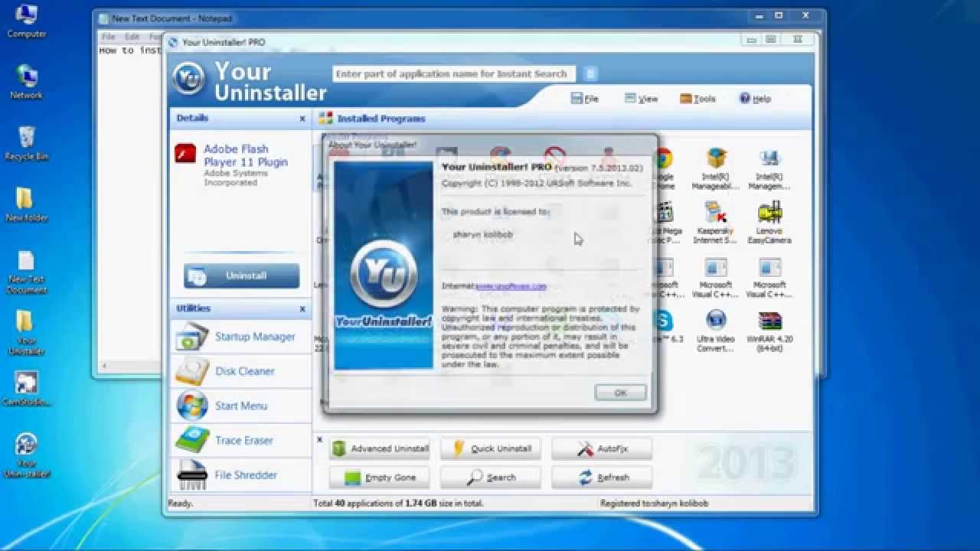Click the Uninstall button in Details panel

tap(240, 276)
